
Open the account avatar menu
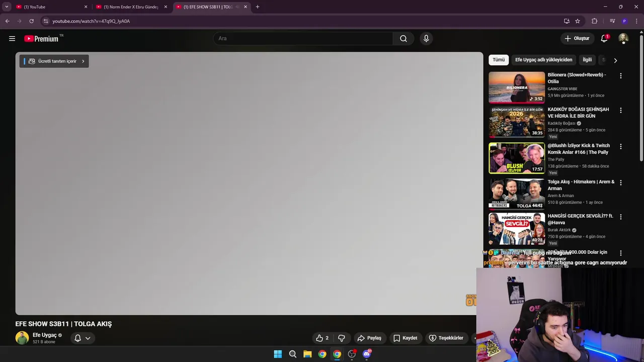(623, 38)
